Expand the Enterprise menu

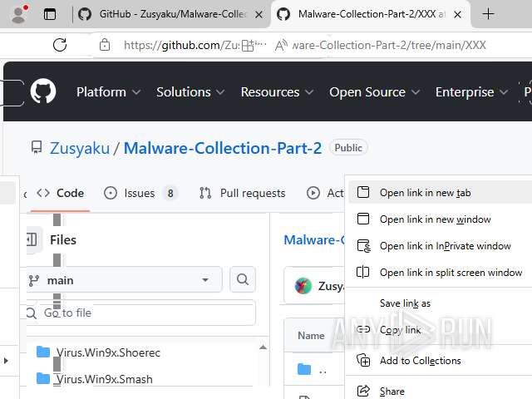click(471, 92)
